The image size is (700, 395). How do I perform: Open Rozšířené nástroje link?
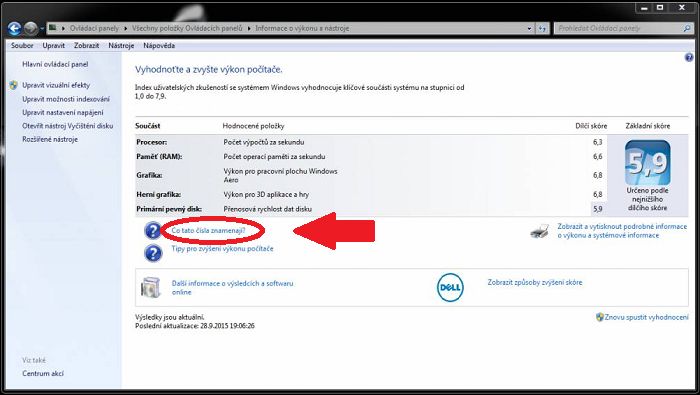[x=50, y=139]
